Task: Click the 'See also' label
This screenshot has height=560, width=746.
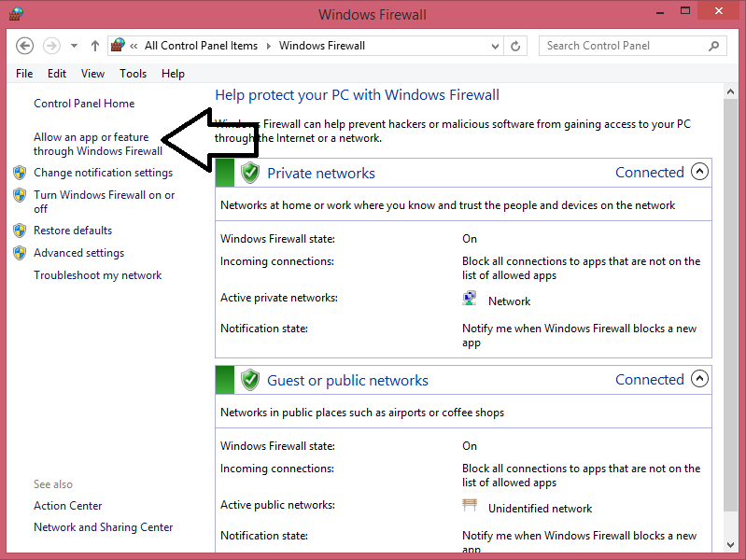Action: (x=53, y=484)
